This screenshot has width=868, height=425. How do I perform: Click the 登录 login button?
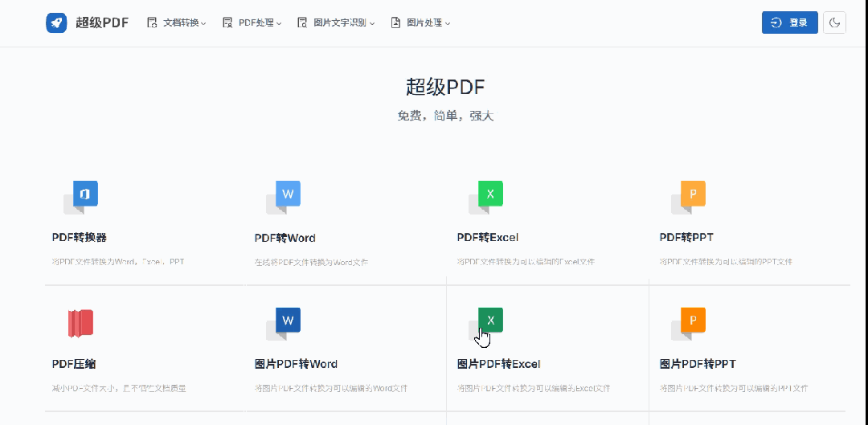coord(790,22)
